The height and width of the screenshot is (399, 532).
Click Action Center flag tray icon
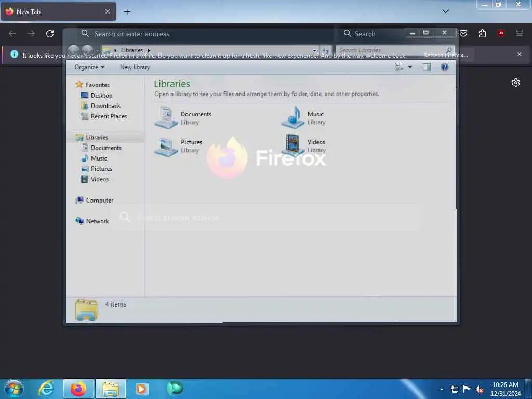coord(467,389)
